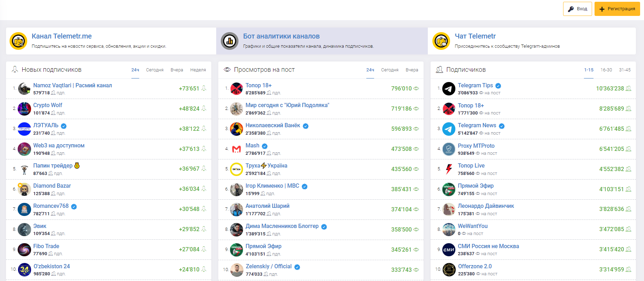Screen dimensions: 644x281
Task: Open the Чат Telemetr link
Action: pyautogui.click(x=475, y=36)
